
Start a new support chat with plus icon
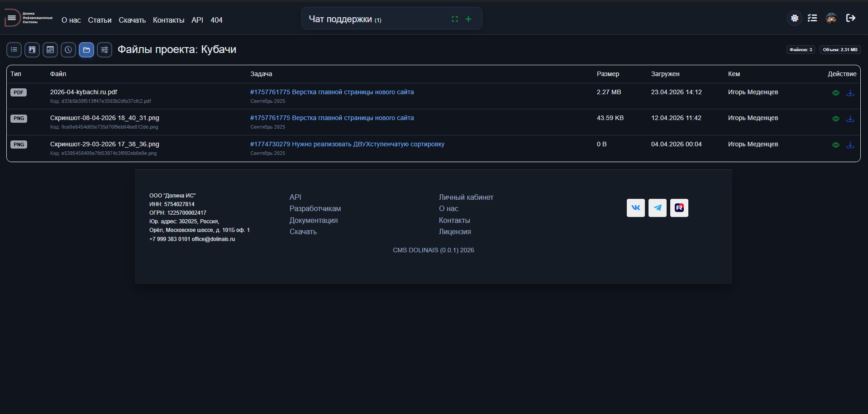tap(468, 19)
